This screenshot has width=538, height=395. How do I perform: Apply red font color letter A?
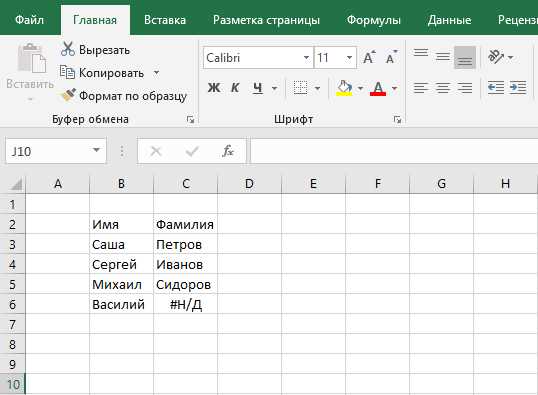pos(378,89)
